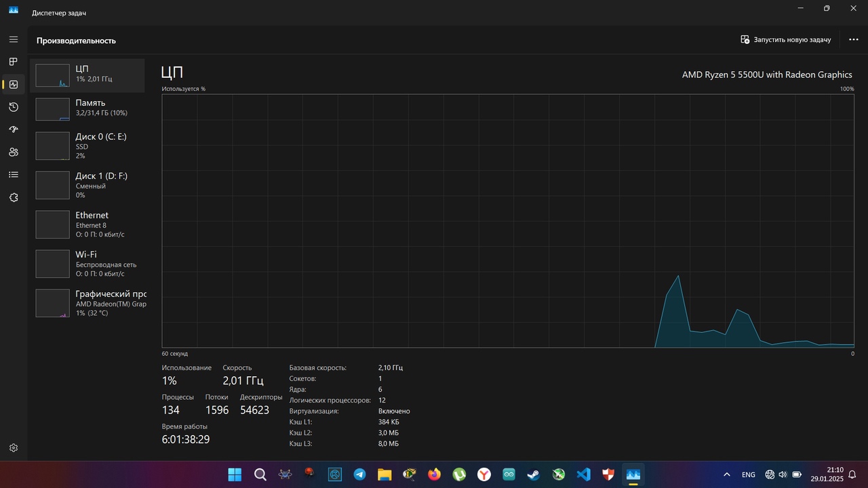Select the Ethernet performance entry

point(87,224)
